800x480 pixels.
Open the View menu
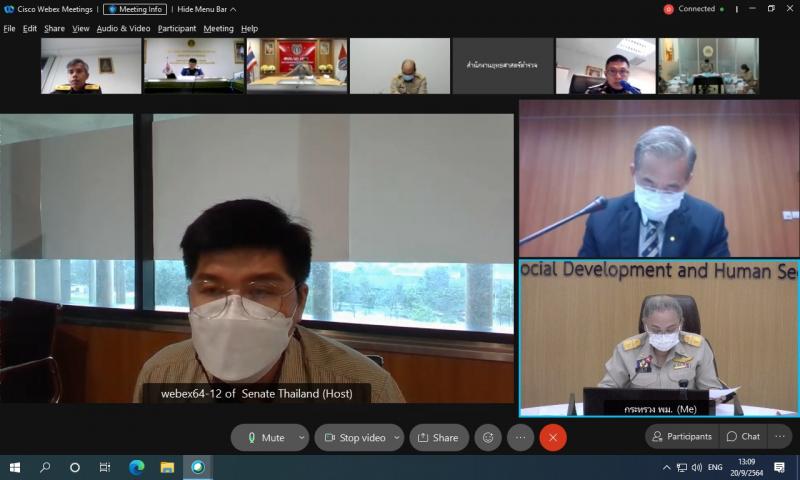(x=81, y=29)
